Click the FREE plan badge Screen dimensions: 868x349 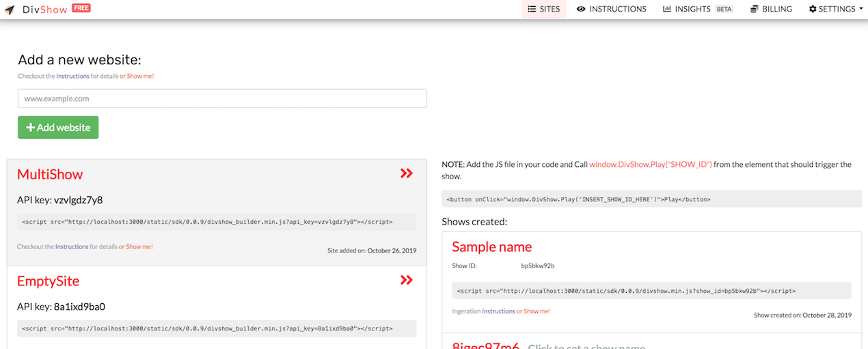(81, 8)
